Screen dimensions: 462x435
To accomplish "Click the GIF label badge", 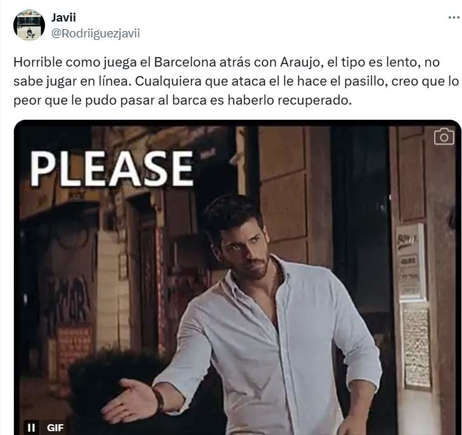I will pyautogui.click(x=55, y=427).
